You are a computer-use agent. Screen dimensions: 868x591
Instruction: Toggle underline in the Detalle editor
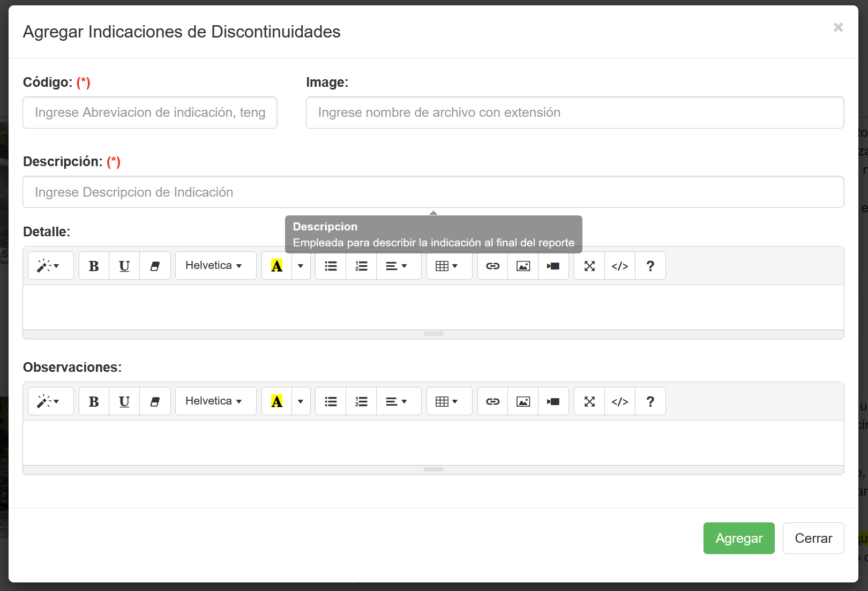[x=124, y=266]
